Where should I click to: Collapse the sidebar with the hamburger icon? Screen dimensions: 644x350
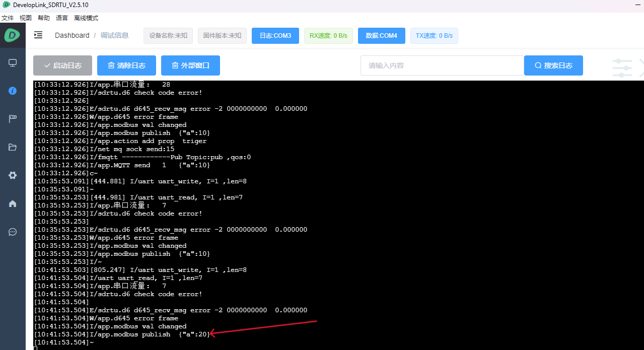(x=38, y=35)
